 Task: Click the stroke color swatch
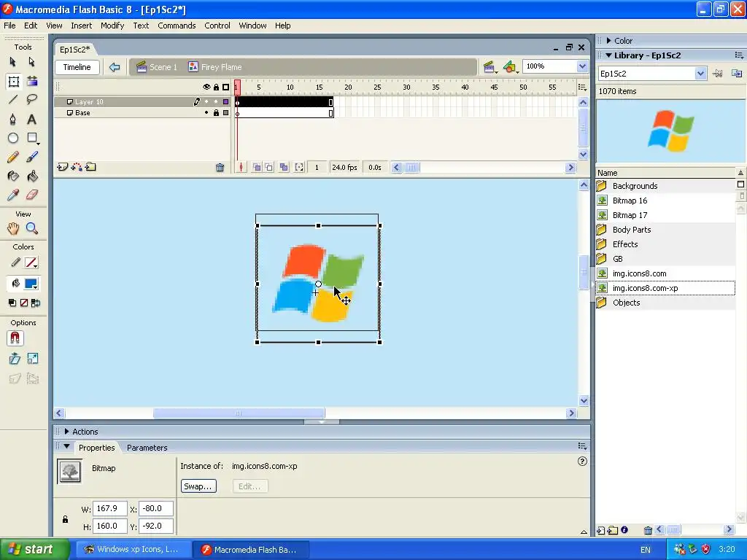[x=31, y=262]
